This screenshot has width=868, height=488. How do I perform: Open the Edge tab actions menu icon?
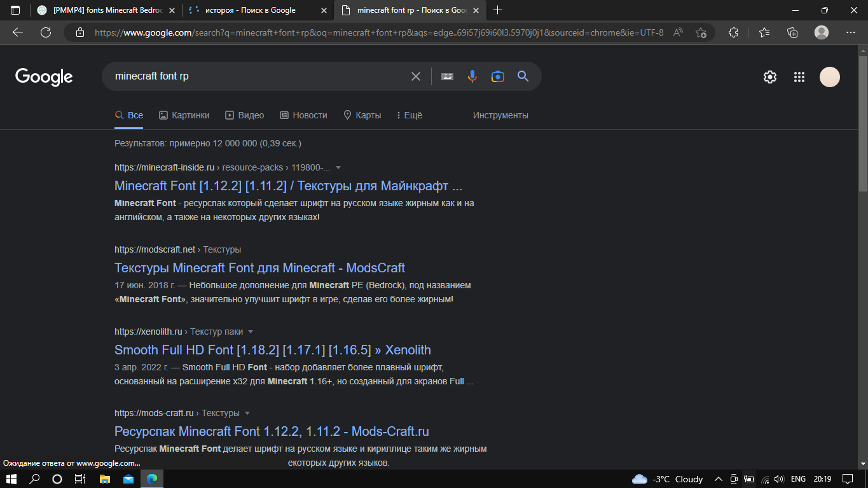15,10
